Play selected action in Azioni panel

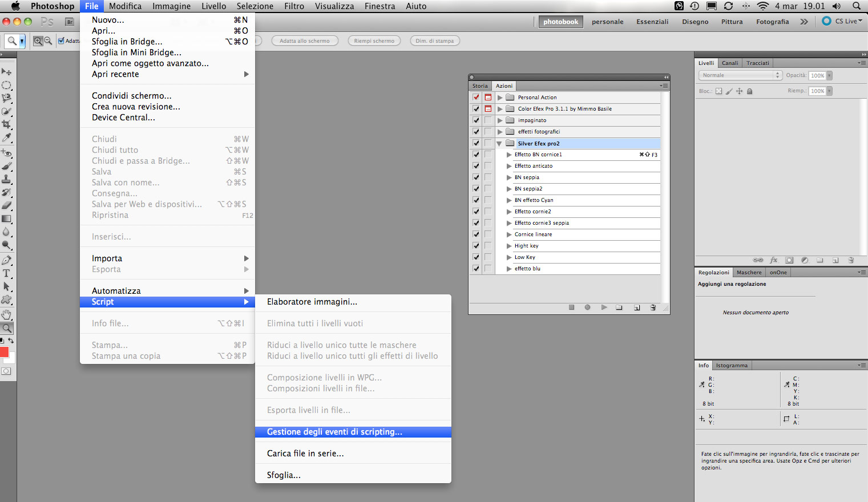[x=604, y=307]
